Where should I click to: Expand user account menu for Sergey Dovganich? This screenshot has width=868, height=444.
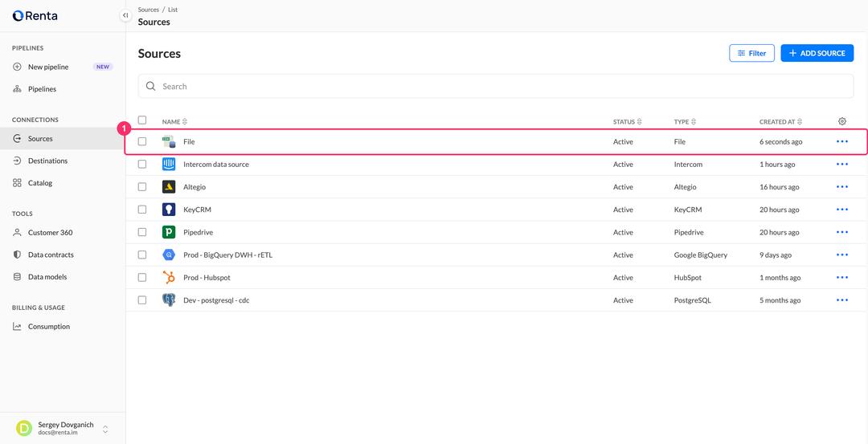[105, 429]
